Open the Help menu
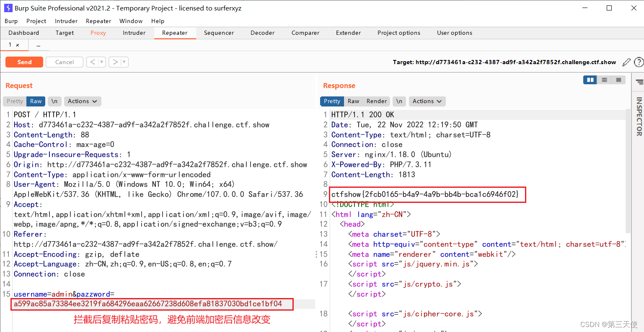 [x=158, y=21]
